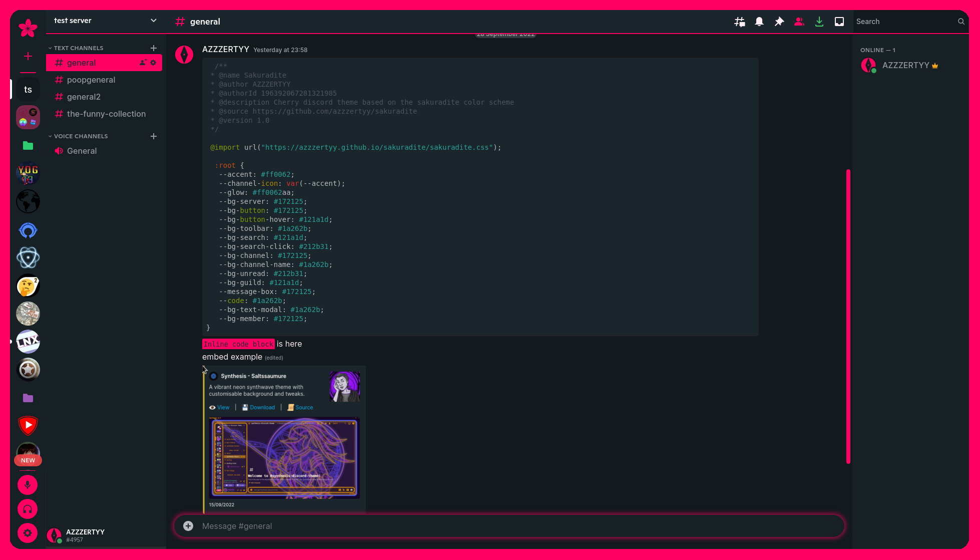
Task: Click the invite people icon next to general
Action: 143,63
